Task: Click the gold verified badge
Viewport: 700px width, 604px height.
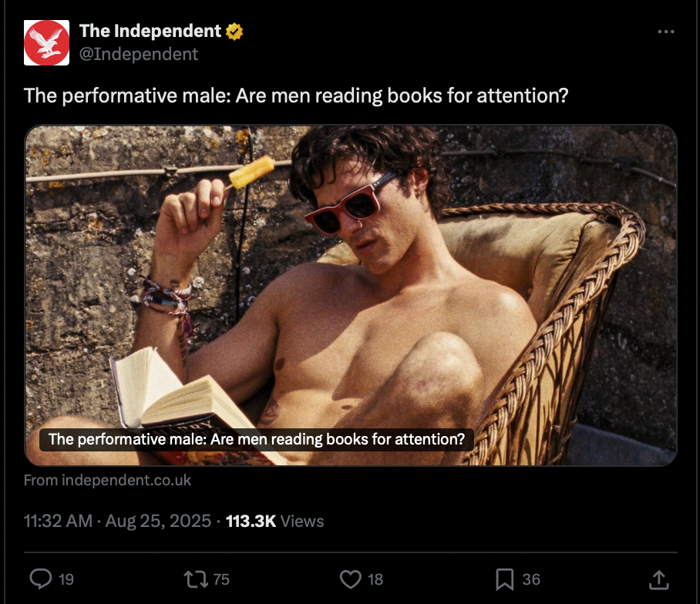Action: 234,32
